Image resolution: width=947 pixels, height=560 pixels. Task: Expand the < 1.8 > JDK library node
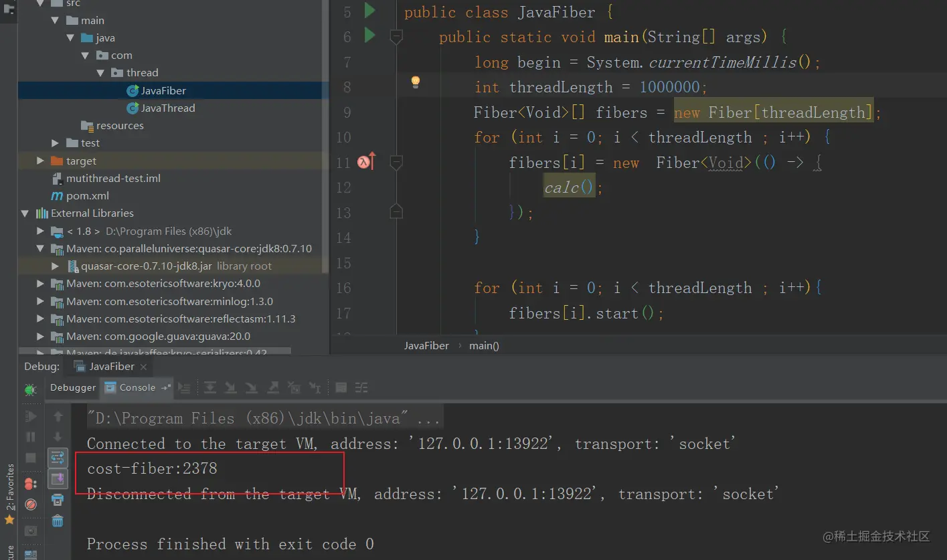[41, 231]
